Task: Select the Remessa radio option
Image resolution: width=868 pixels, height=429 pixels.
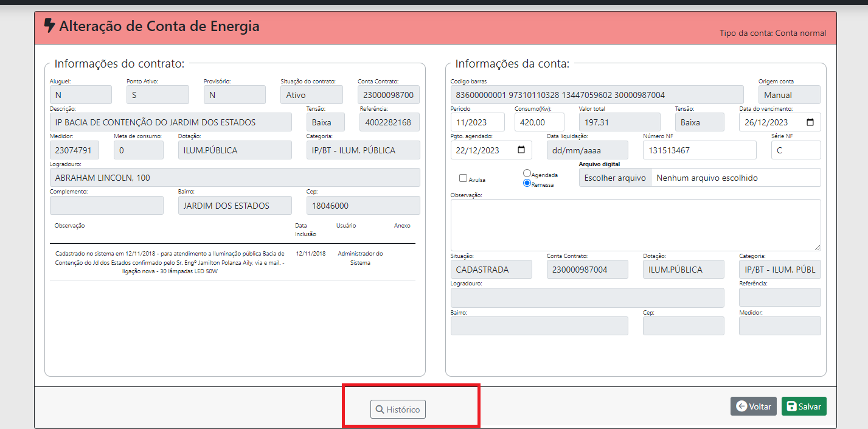Action: pos(527,183)
